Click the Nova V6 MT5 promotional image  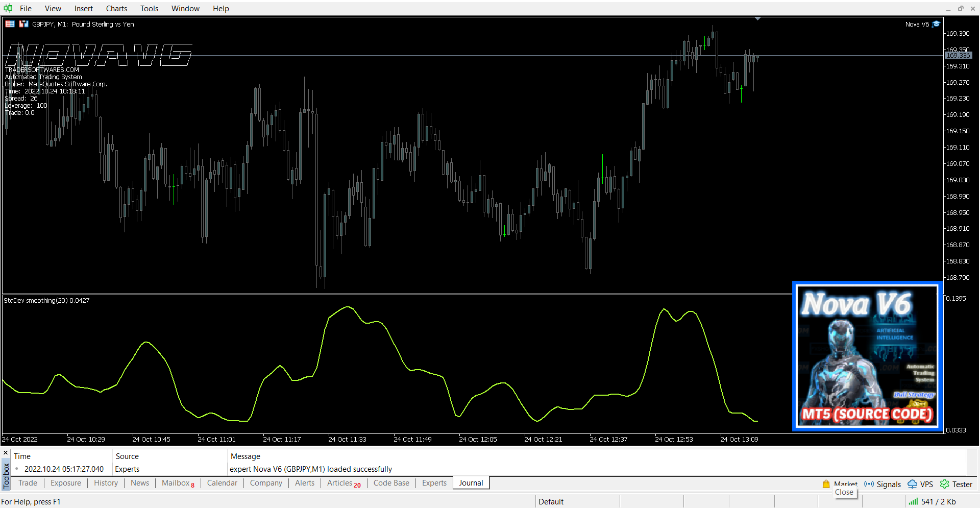tap(867, 356)
